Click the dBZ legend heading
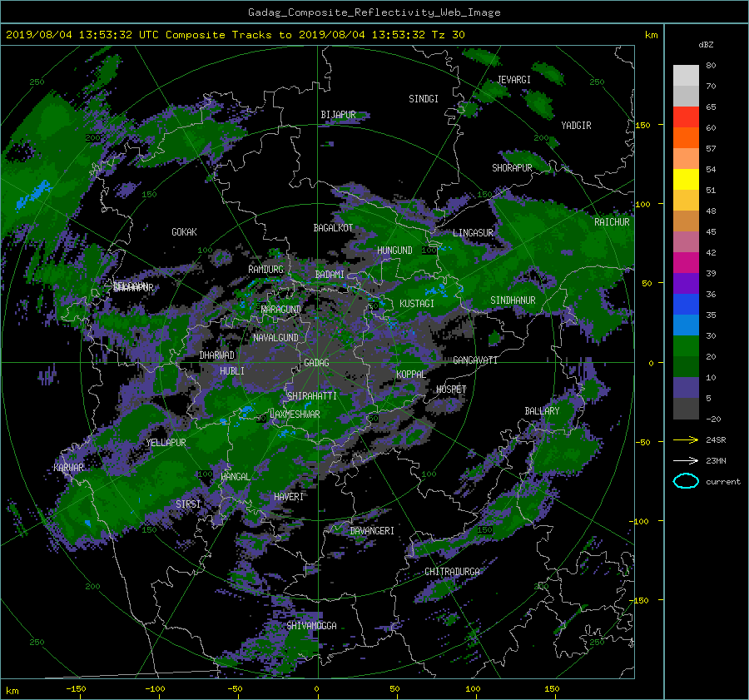 point(706,44)
